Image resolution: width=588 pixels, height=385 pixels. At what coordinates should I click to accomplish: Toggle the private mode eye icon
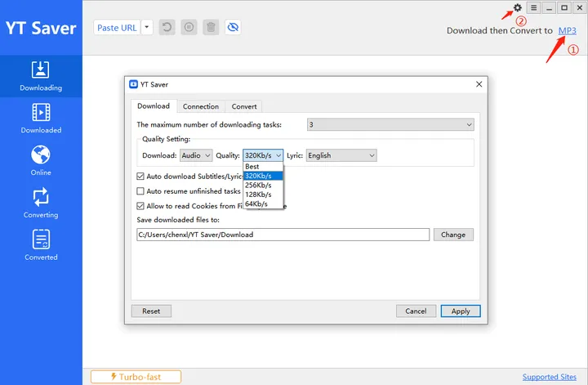(x=233, y=28)
